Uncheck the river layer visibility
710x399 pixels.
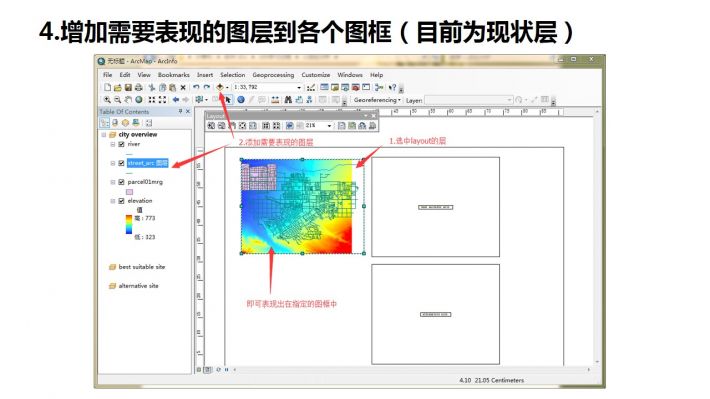[x=121, y=144]
